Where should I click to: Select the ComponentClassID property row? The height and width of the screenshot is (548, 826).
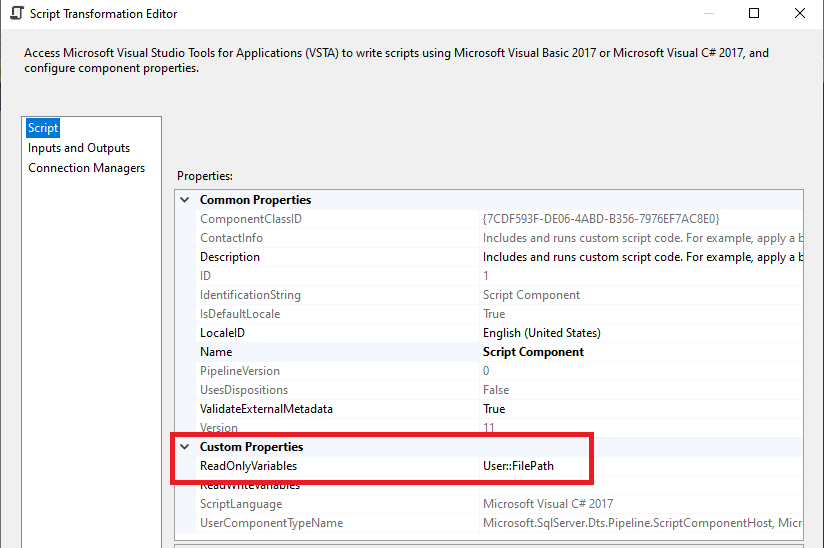tap(250, 219)
